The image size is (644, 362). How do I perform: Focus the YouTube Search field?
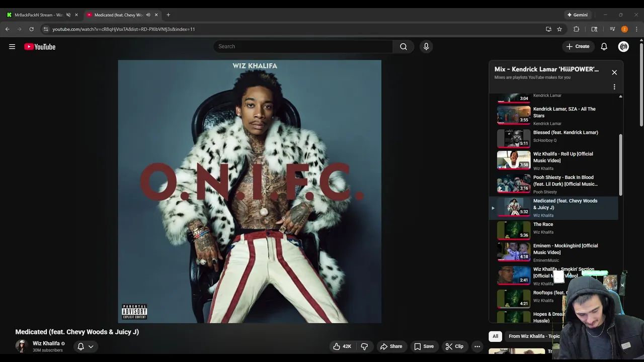click(x=303, y=46)
